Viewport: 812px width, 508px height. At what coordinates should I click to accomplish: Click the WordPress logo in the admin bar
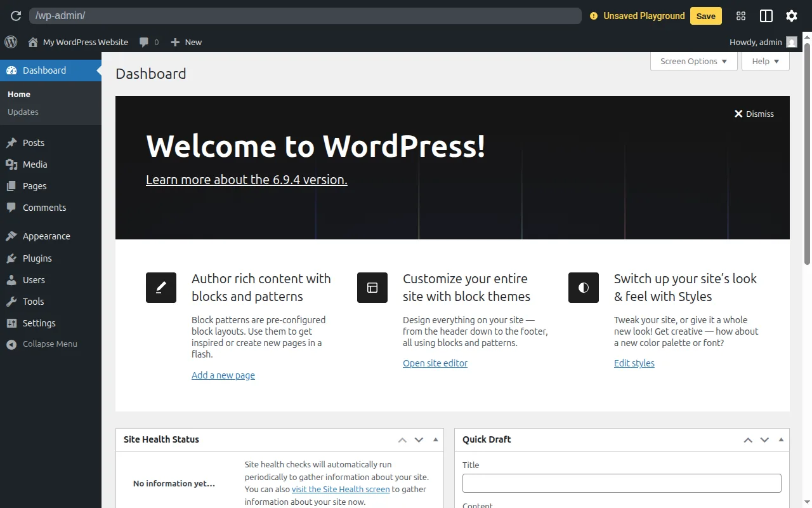coord(10,42)
